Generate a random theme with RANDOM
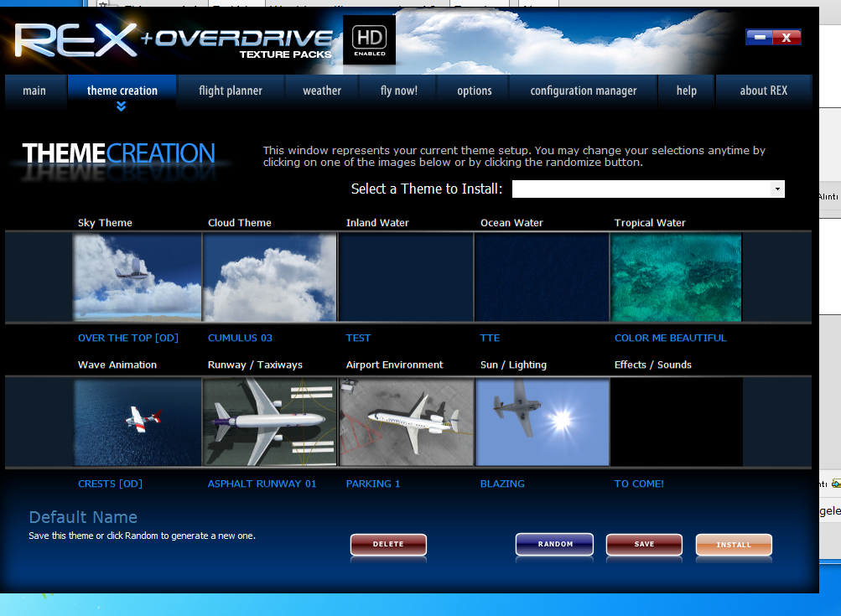This screenshot has height=616, width=841. [554, 544]
